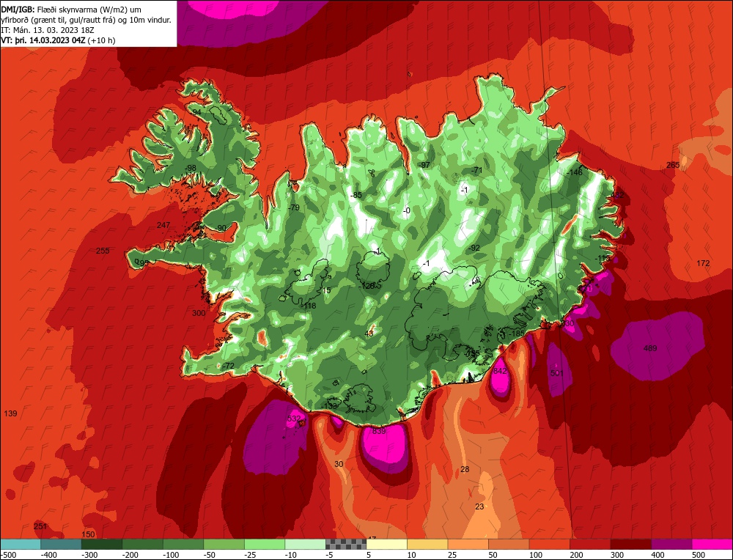Click the map value 247 in Breiðafjörður bay
Viewport: 733px width, 560px height.
(163, 225)
